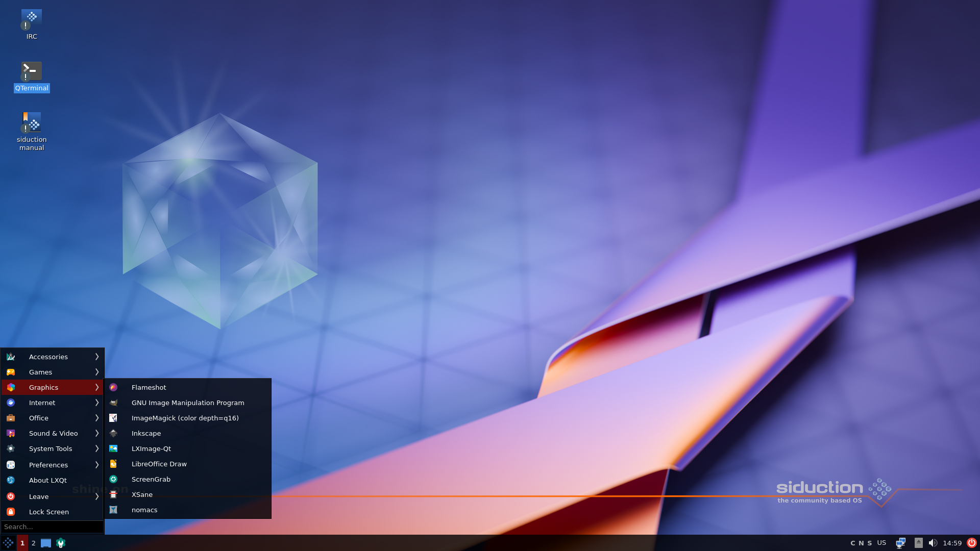Expand the Accessories category chevron
The image size is (980, 551).
click(97, 357)
